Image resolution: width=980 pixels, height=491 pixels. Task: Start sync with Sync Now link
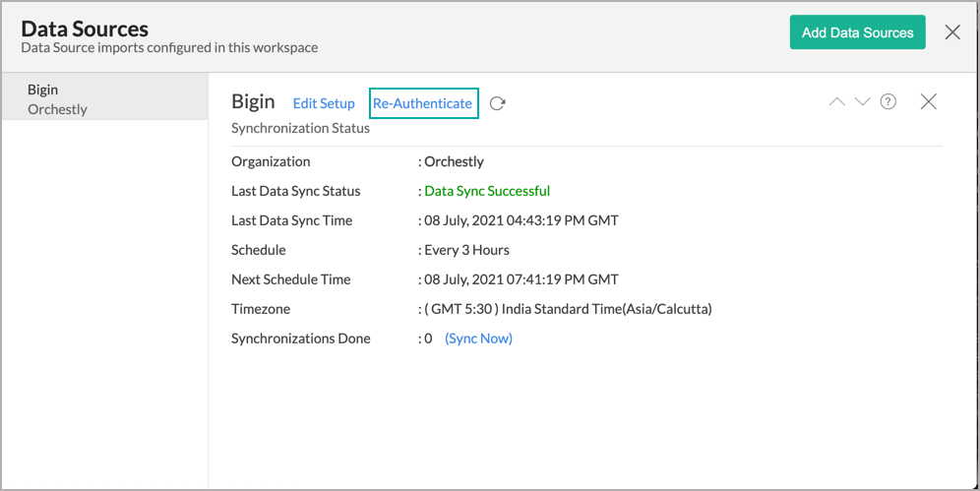(x=479, y=338)
